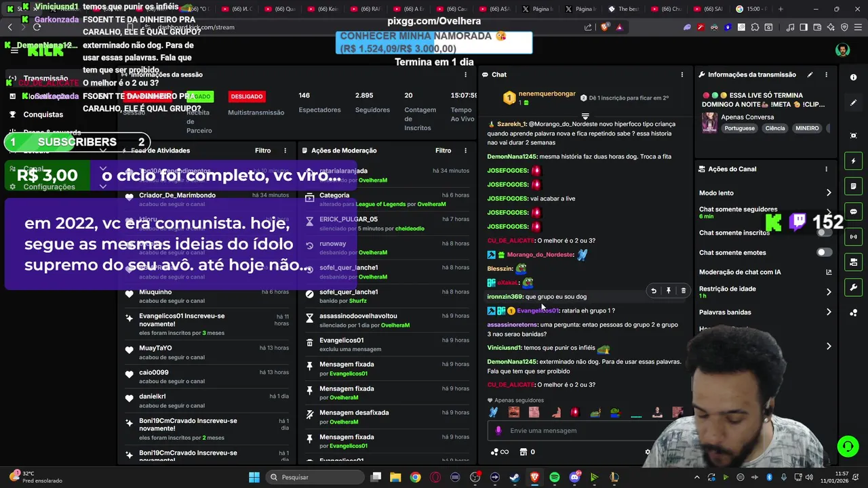Image resolution: width=868 pixels, height=488 pixels.
Task: Click the MINEIRO stream tag
Action: [807, 128]
